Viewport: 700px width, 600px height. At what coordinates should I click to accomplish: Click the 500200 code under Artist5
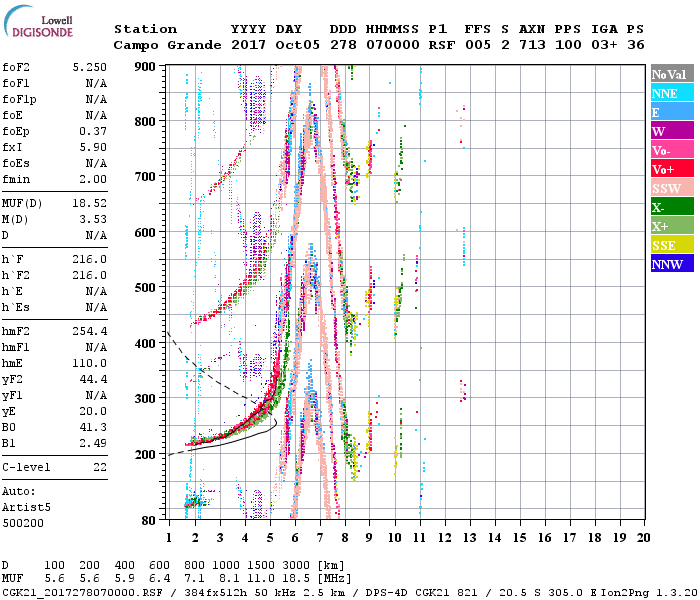coord(23,523)
